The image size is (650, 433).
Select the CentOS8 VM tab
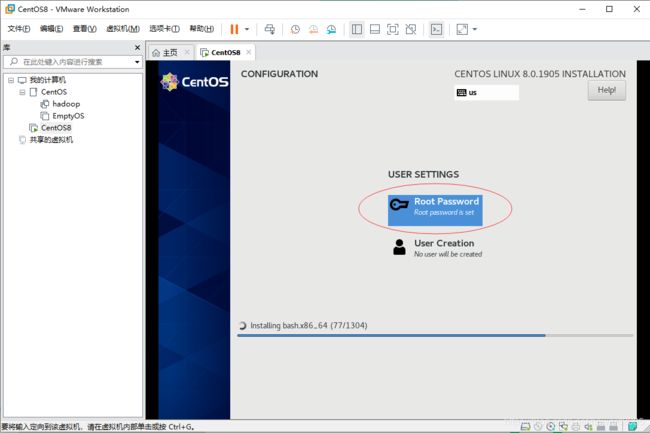(x=225, y=53)
